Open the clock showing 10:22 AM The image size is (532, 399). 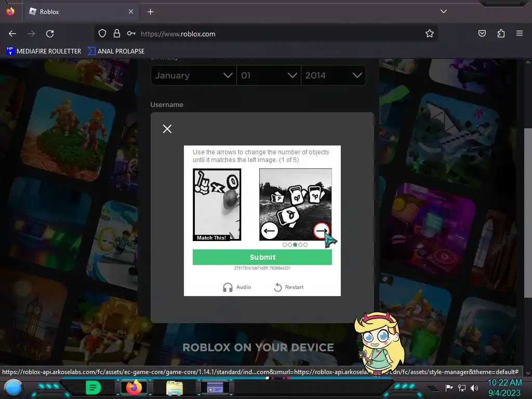coord(504,388)
